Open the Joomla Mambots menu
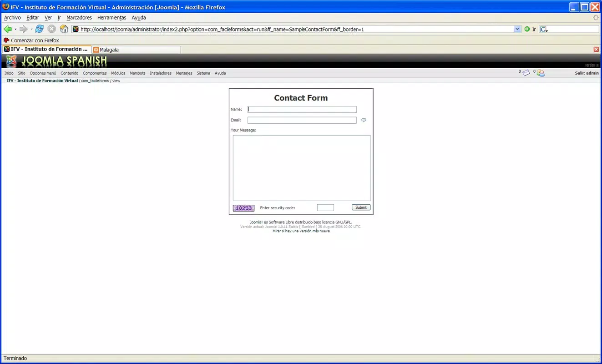Viewport: 602px width, 364px height. (x=137, y=73)
